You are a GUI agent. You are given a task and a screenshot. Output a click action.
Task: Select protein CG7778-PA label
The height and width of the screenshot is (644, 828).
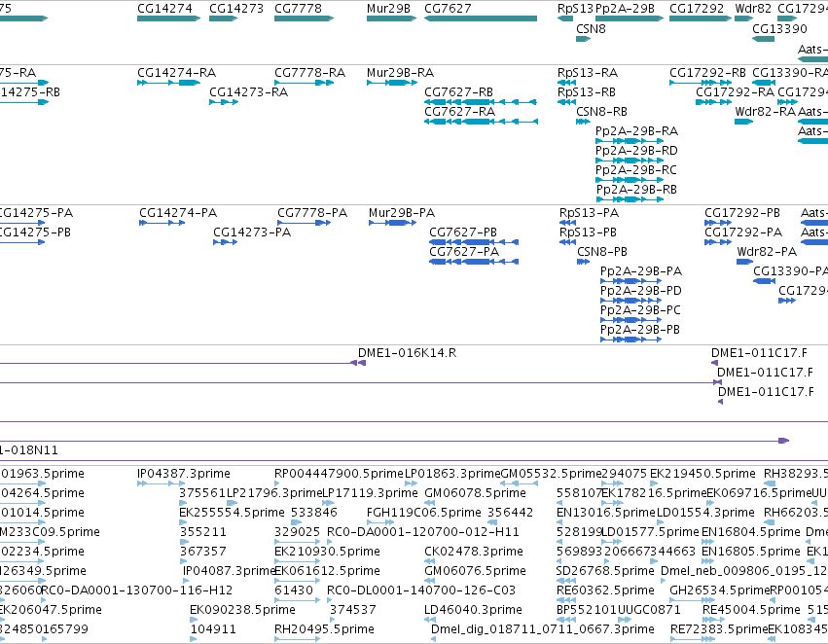click(312, 213)
